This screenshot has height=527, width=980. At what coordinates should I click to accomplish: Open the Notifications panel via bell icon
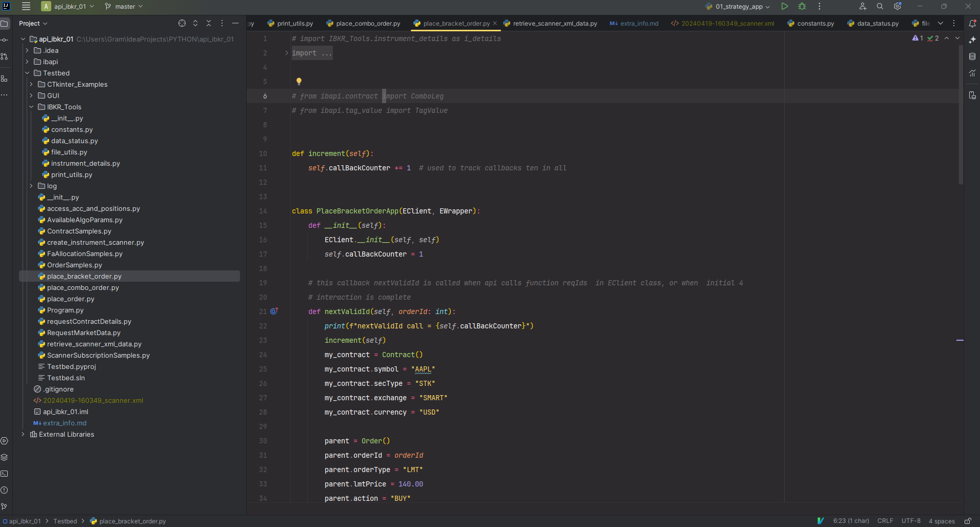(973, 24)
